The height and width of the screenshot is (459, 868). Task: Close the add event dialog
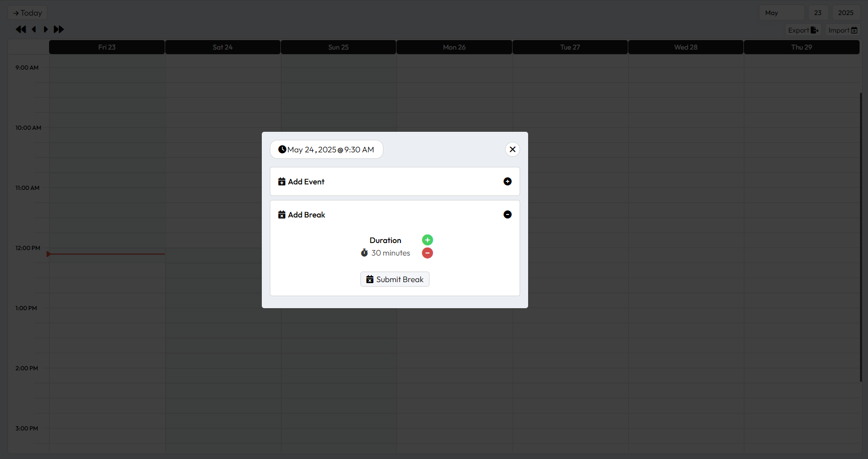512,149
